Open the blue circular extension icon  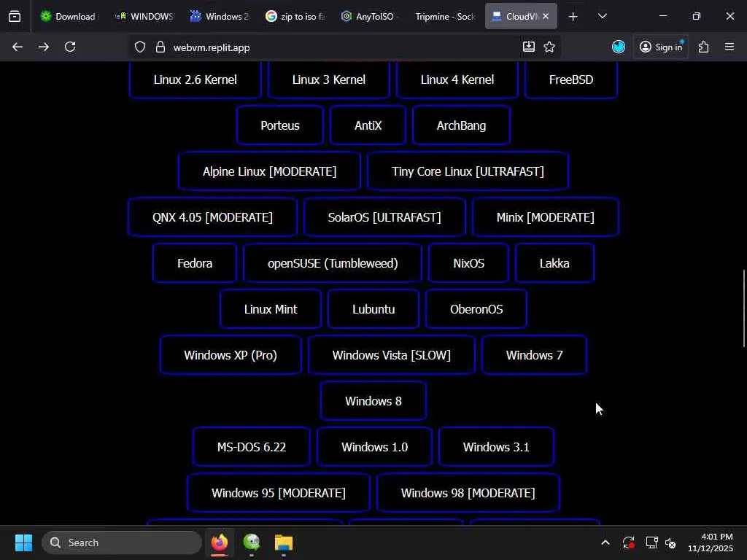619,47
